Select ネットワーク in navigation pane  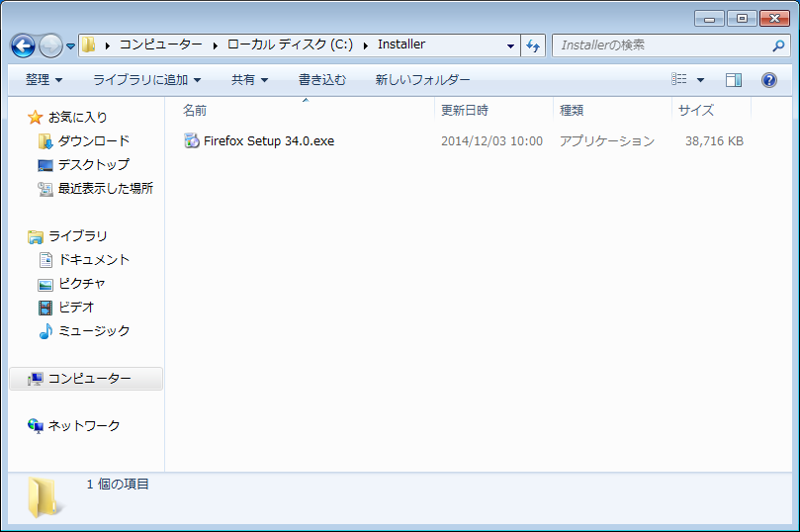pyautogui.click(x=84, y=426)
